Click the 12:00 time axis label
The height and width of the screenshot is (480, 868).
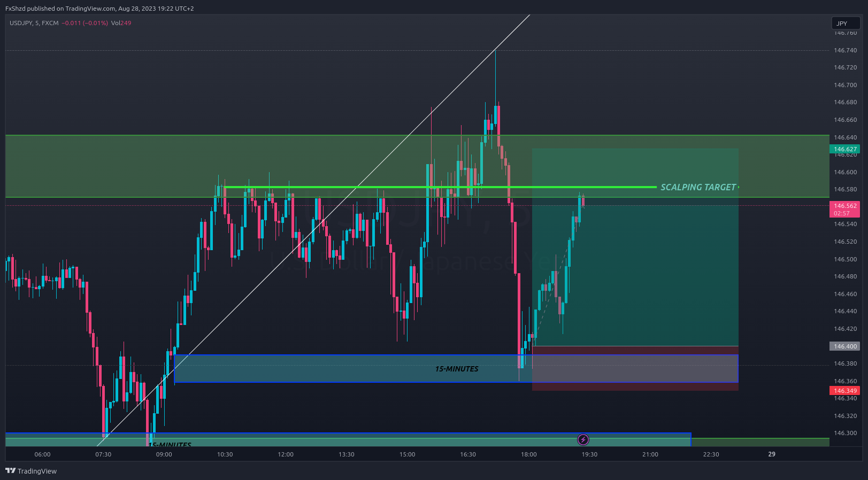point(286,454)
